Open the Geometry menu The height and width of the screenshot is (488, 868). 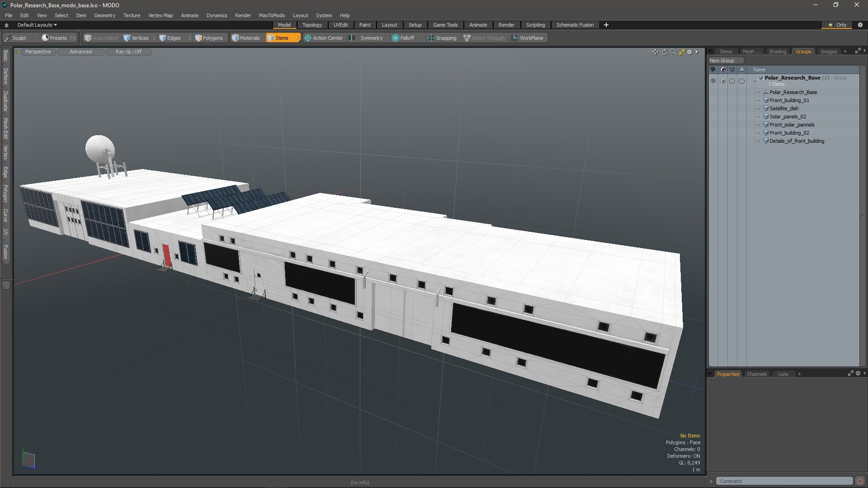104,15
